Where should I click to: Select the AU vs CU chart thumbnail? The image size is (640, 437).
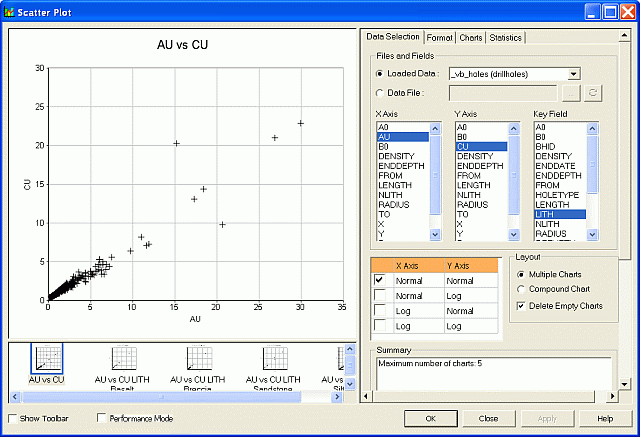pos(47,359)
